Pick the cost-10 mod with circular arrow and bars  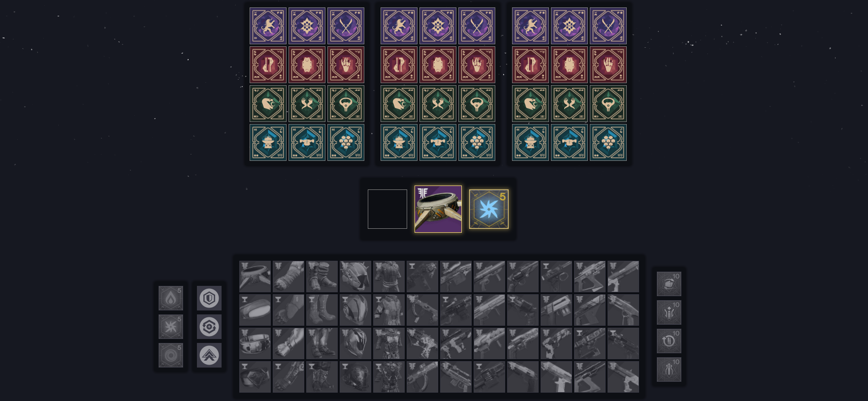tap(669, 341)
